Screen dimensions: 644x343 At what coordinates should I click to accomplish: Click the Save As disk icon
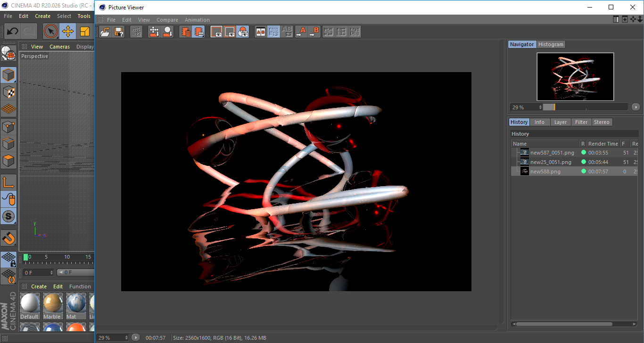point(119,32)
